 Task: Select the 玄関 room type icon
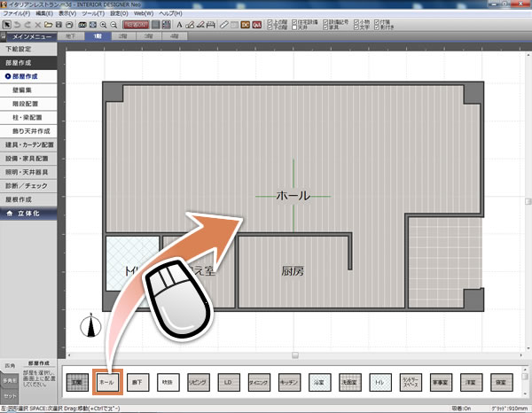(x=78, y=382)
